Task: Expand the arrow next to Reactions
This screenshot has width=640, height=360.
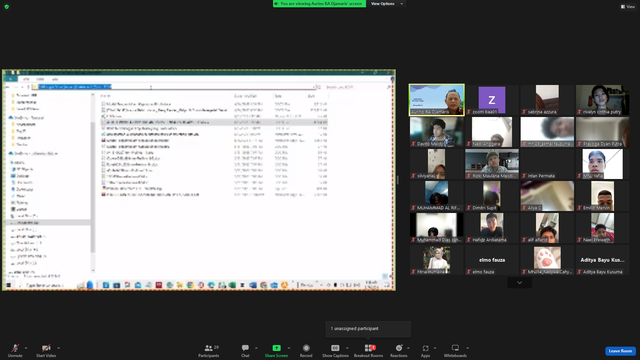Action: point(409,348)
